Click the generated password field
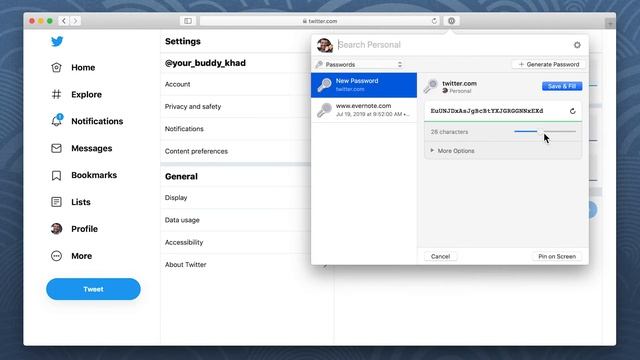This screenshot has width=640, height=360. click(487, 111)
